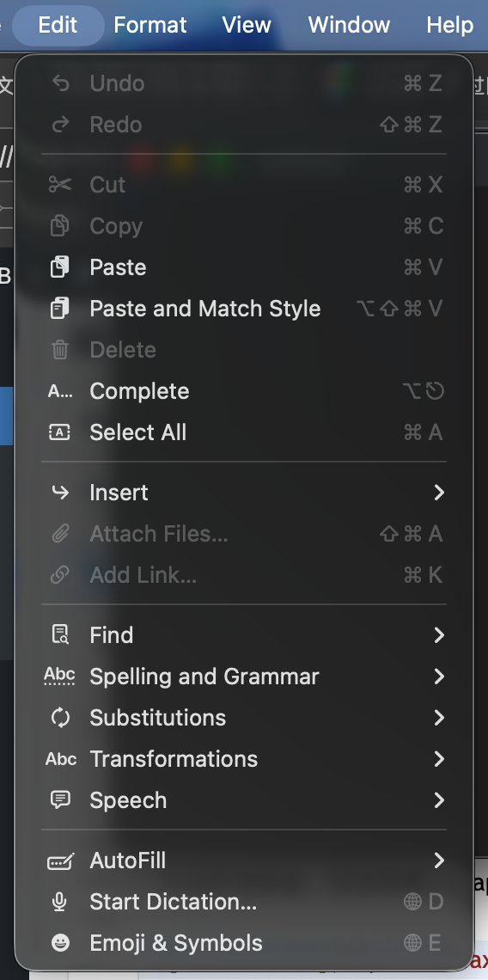The height and width of the screenshot is (980, 488).
Task: Click the Delete trash icon
Action: click(x=60, y=349)
